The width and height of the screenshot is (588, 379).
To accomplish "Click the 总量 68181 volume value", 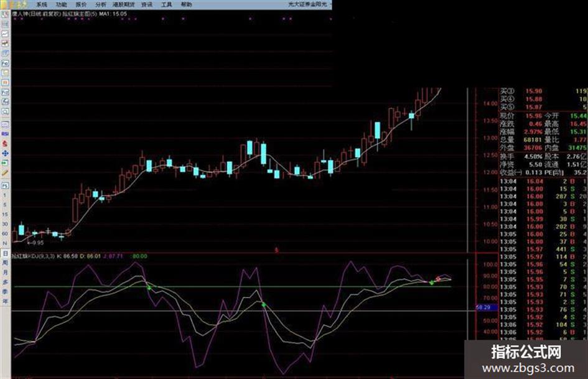I will click(533, 140).
